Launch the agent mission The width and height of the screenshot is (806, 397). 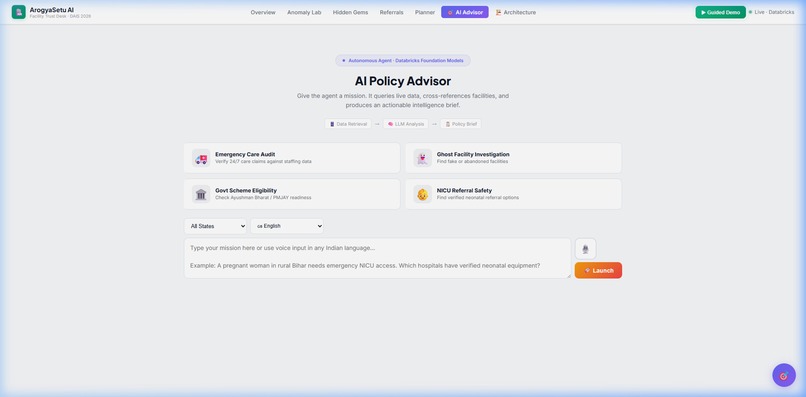(598, 270)
